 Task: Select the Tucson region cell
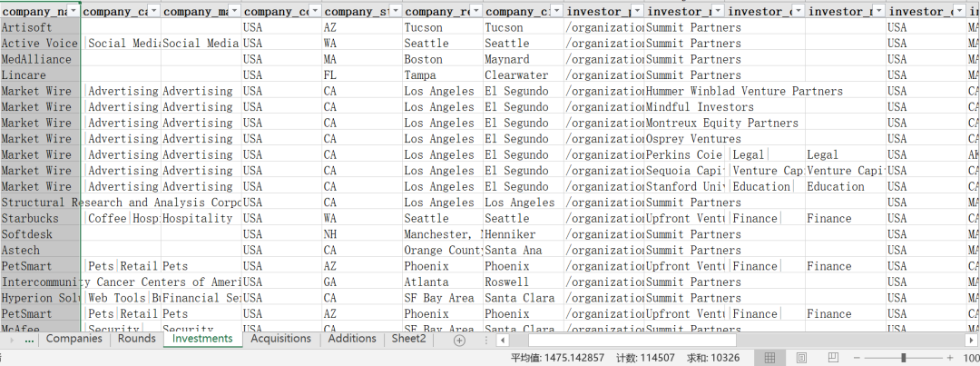pos(443,27)
